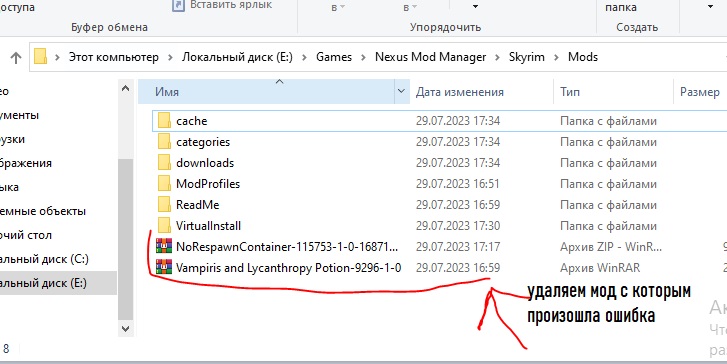727x364 pixels.
Task: Click Mods in the address breadcrumb
Action: pos(583,57)
